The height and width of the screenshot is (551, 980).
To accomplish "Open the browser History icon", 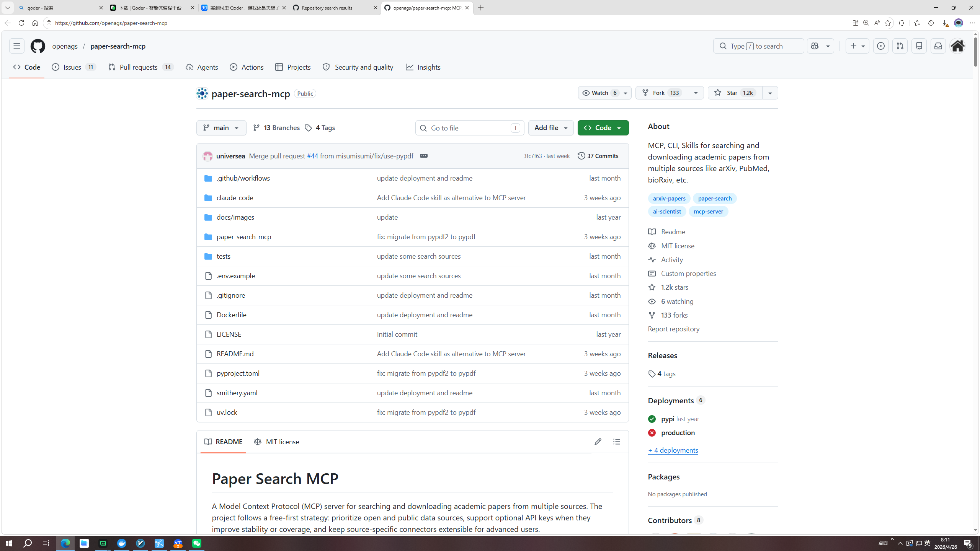I will pyautogui.click(x=931, y=23).
